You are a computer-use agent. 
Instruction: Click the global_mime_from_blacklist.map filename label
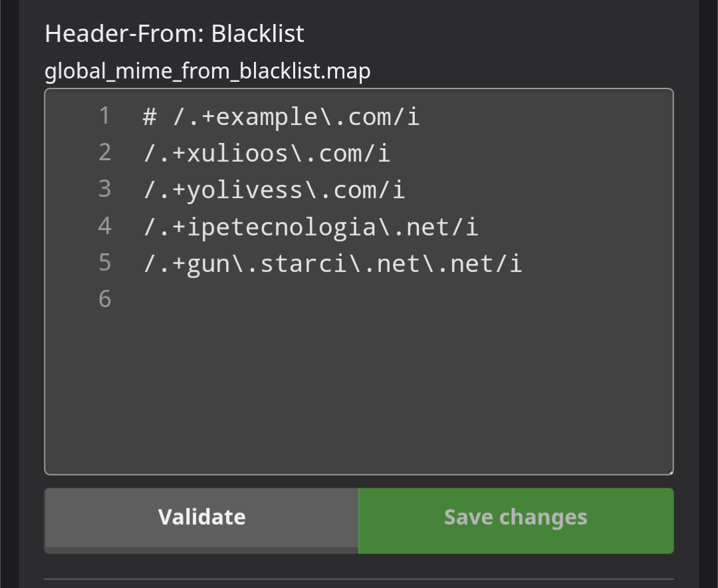[207, 71]
